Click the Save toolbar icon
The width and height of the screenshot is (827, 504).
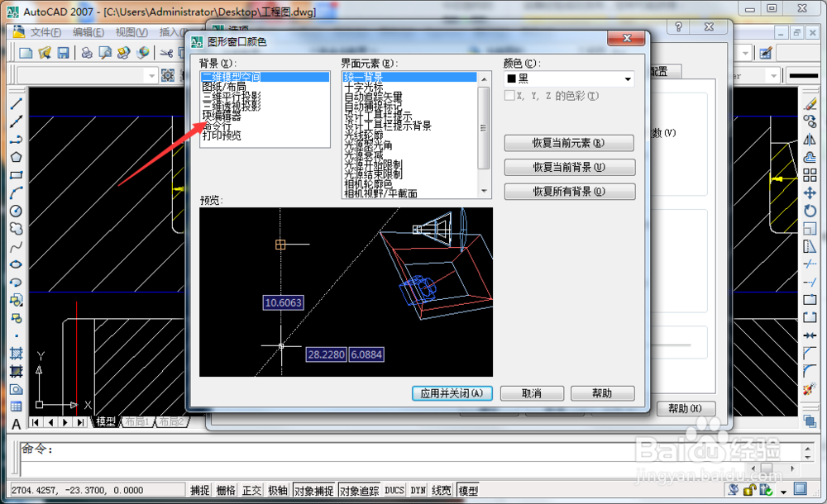(64, 53)
